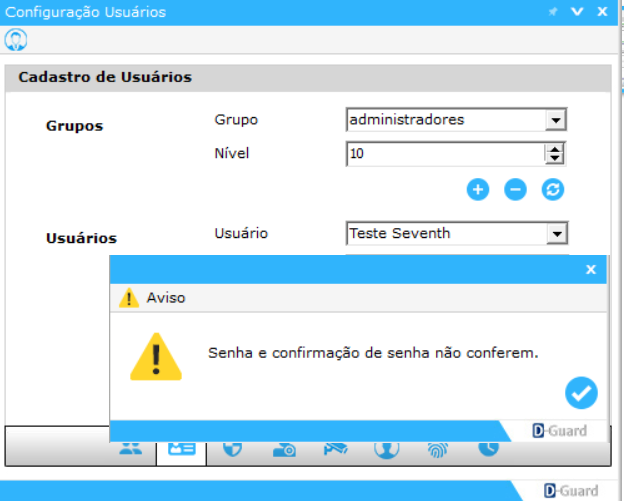
Task: Select the ID card tab at the bottom
Action: click(181, 449)
